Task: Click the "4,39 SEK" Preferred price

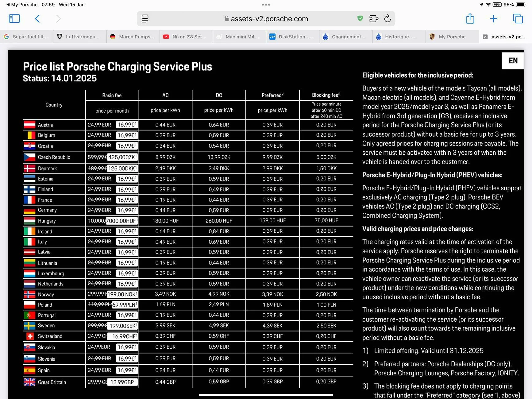Action: [272, 326]
